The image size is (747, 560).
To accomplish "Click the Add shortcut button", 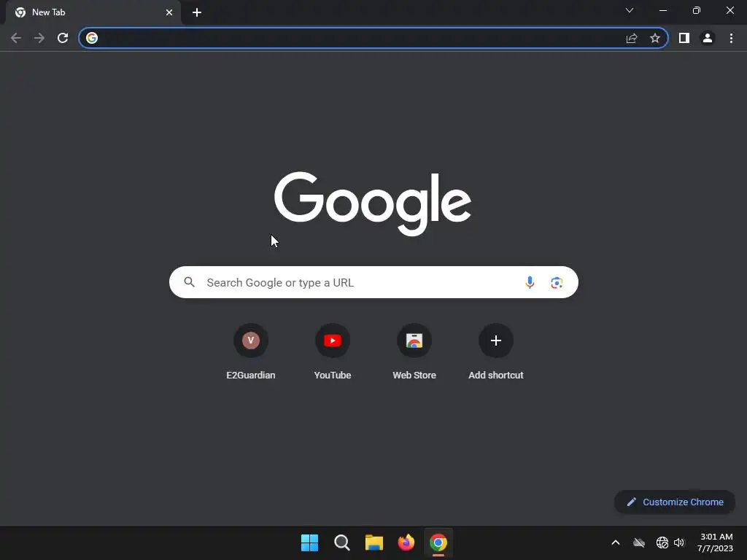I will 496,351.
